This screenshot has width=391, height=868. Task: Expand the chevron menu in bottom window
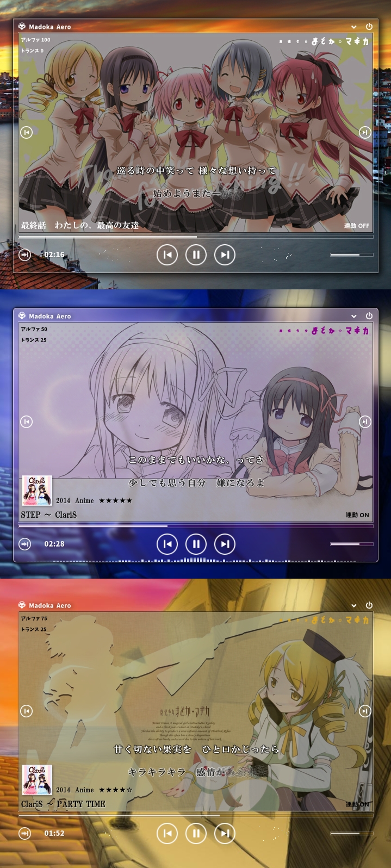tap(354, 605)
